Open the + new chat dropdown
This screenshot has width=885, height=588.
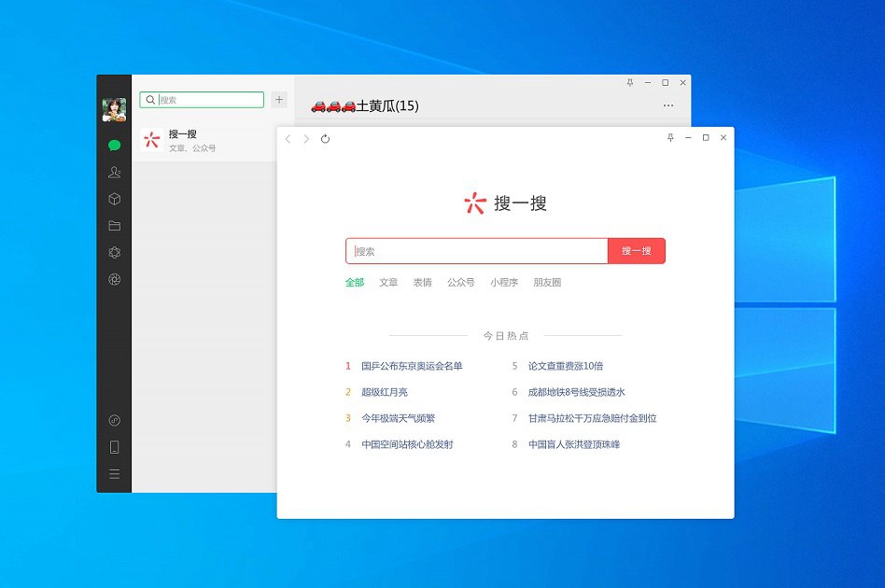tap(278, 99)
